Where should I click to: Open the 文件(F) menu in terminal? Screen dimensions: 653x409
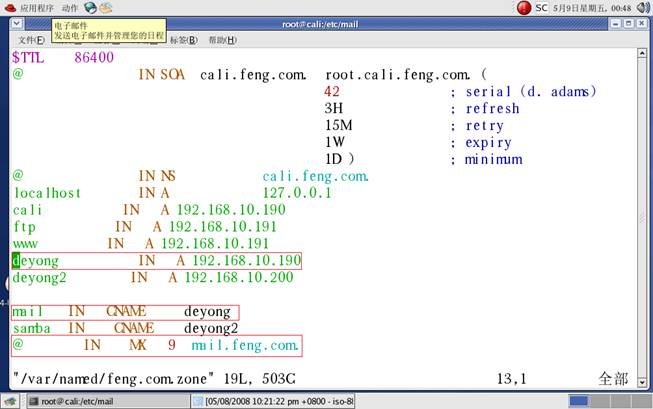coord(30,40)
